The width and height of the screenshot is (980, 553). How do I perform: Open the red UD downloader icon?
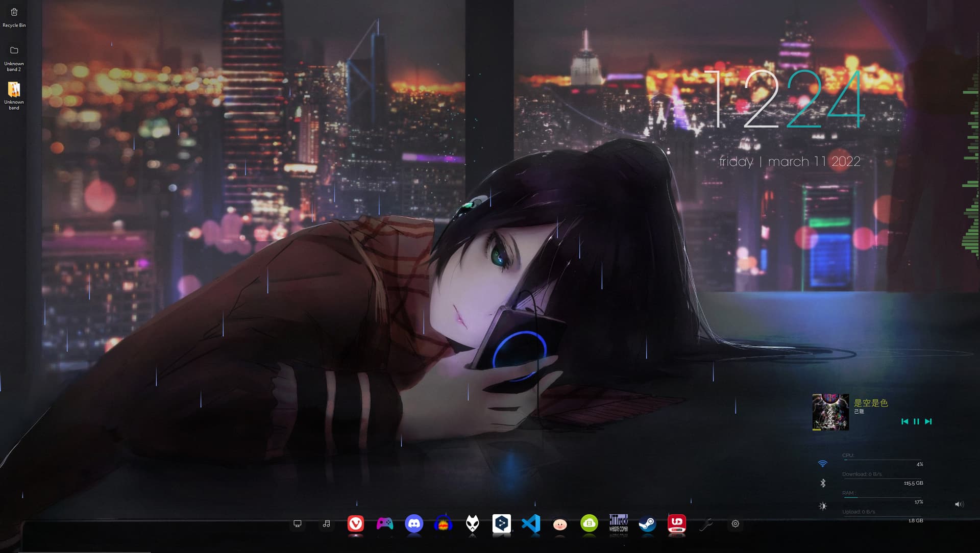tap(677, 523)
